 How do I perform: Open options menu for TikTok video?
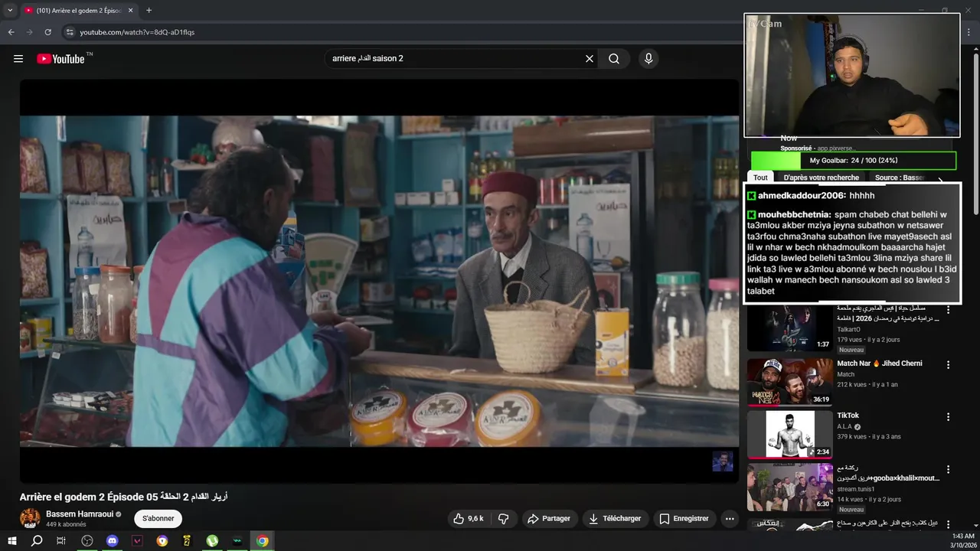948,417
